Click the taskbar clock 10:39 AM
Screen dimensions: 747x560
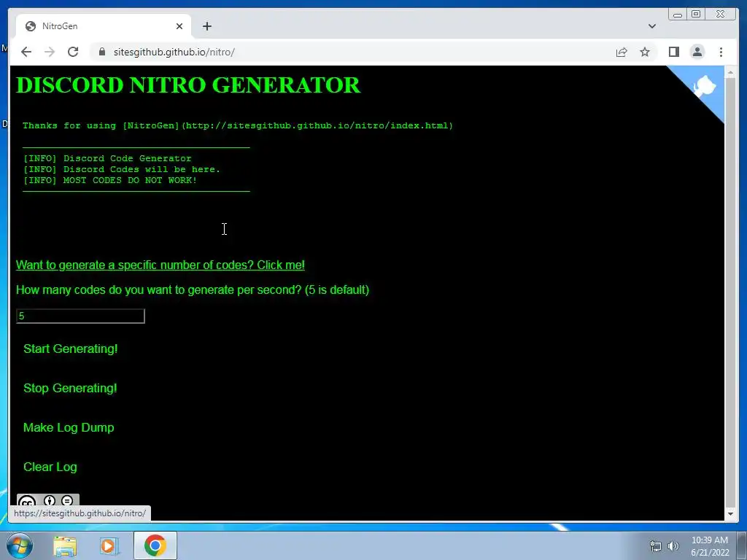[x=710, y=540]
